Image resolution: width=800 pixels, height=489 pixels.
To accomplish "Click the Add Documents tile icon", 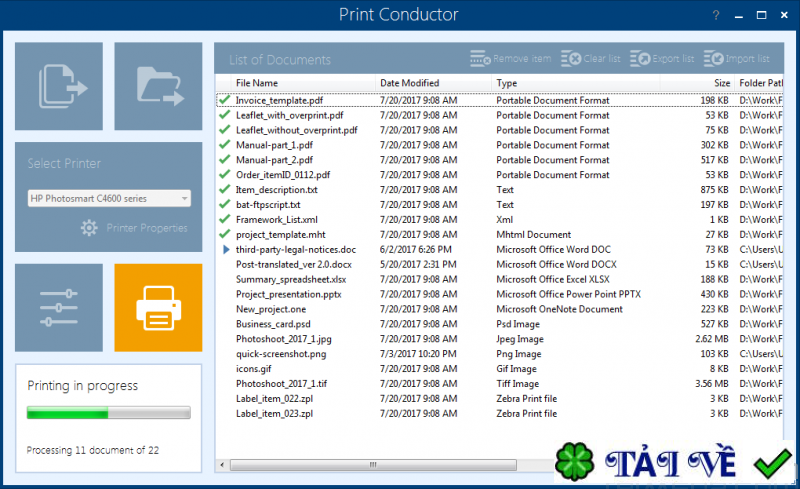I will [59, 86].
